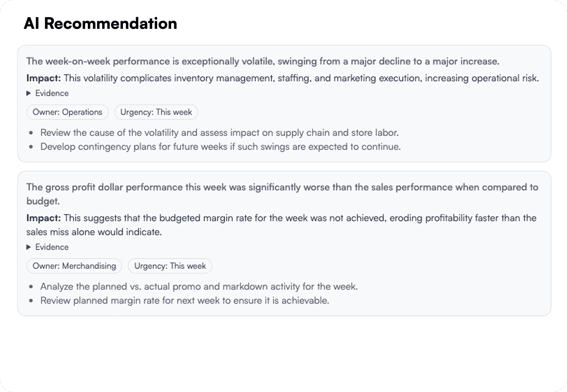The width and height of the screenshot is (567, 392).
Task: Expand the Evidence label under operational risk impact
Action: click(x=52, y=93)
